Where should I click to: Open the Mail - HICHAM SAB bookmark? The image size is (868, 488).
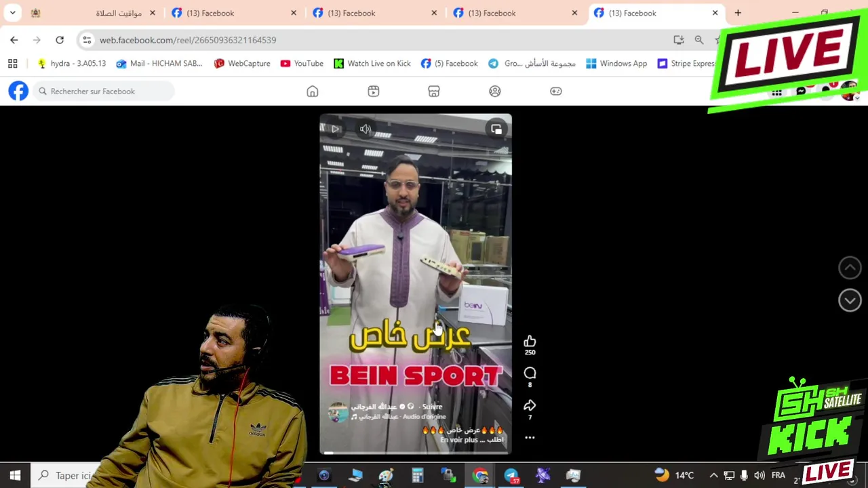(x=159, y=64)
